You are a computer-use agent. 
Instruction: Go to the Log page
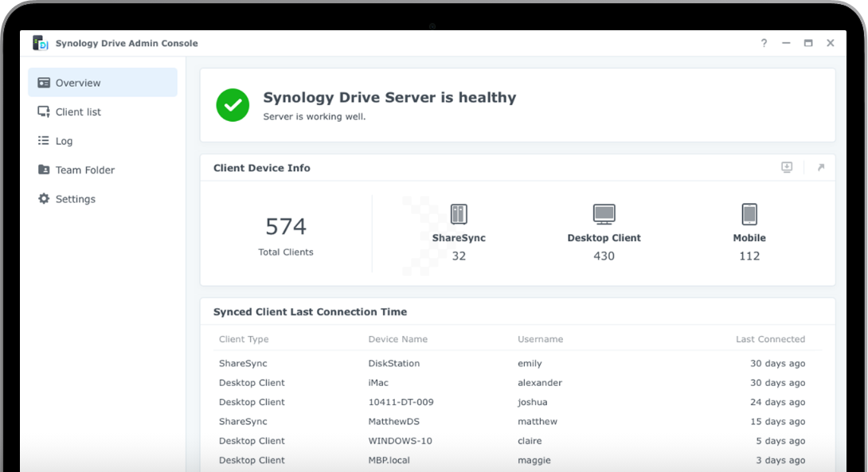click(64, 141)
